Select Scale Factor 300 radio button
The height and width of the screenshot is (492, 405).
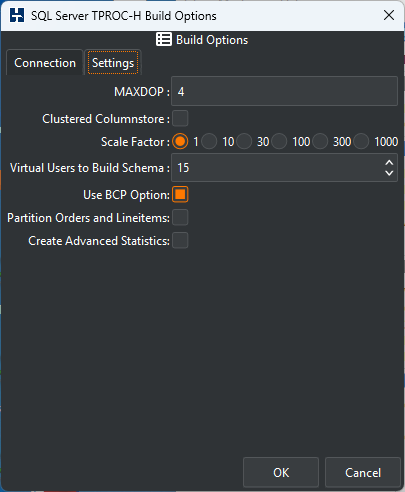(x=320, y=142)
